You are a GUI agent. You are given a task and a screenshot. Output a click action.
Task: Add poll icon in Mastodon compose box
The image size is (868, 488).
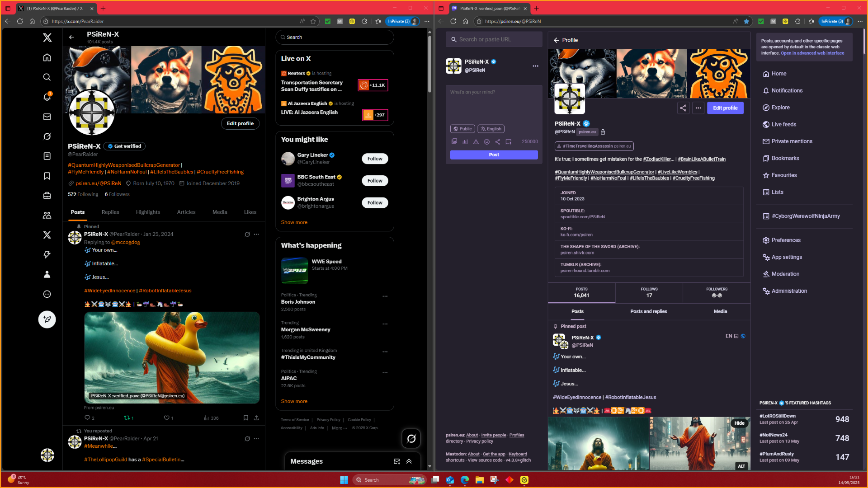click(465, 141)
